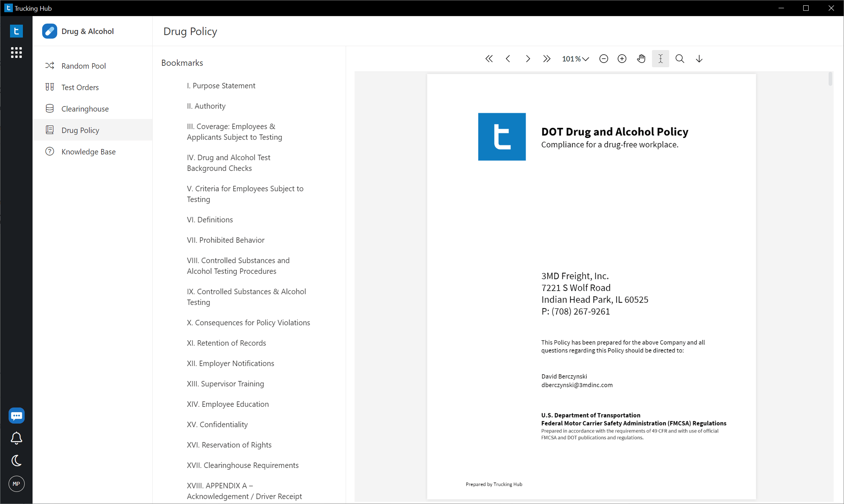Open the chat support bubble
The image size is (844, 504).
coord(16,416)
